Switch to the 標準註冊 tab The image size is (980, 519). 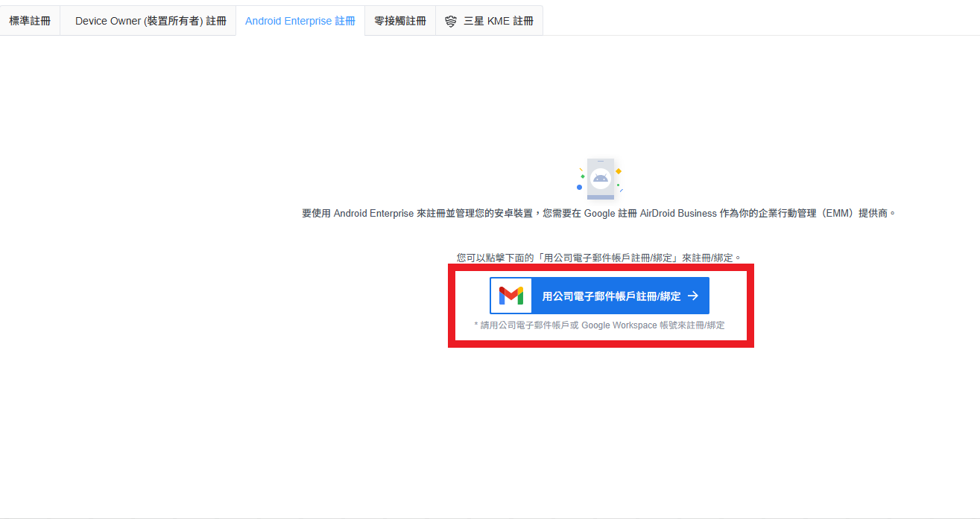click(30, 21)
